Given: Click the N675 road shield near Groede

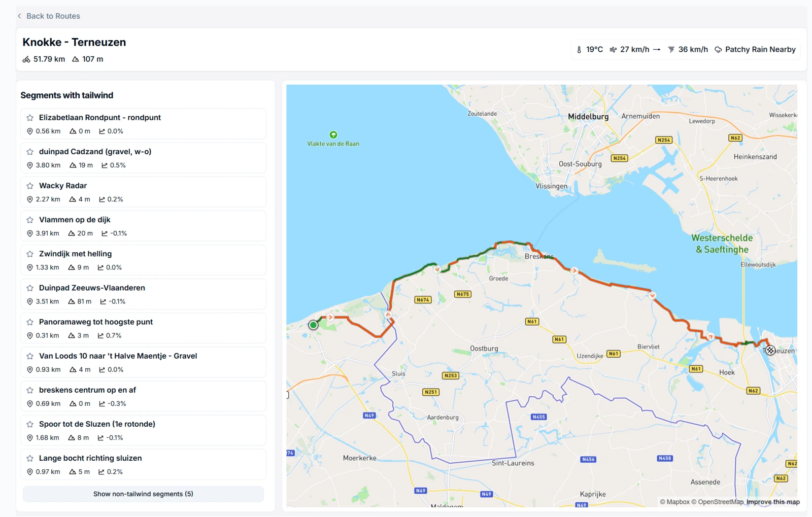Looking at the screenshot, I should (x=462, y=294).
